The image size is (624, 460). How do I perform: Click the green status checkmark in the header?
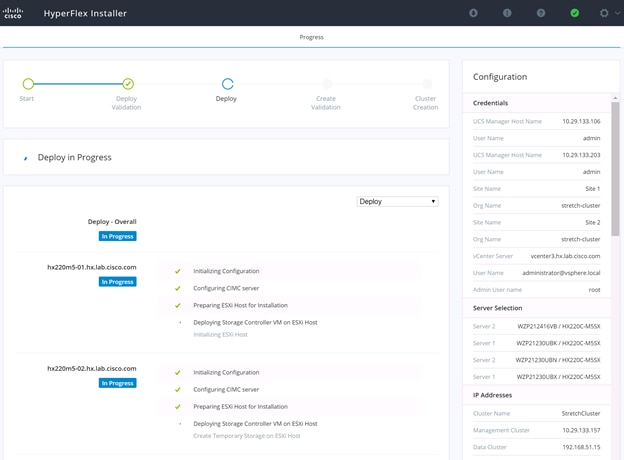click(575, 13)
